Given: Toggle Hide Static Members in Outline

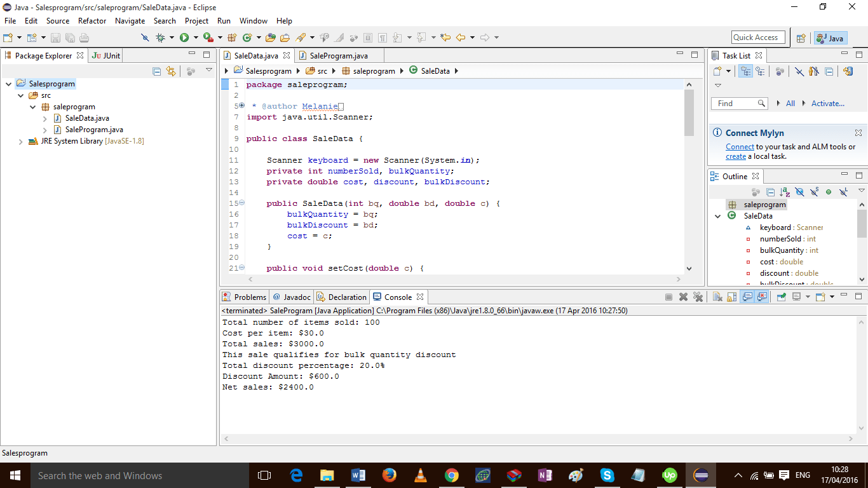Looking at the screenshot, I should (x=814, y=192).
